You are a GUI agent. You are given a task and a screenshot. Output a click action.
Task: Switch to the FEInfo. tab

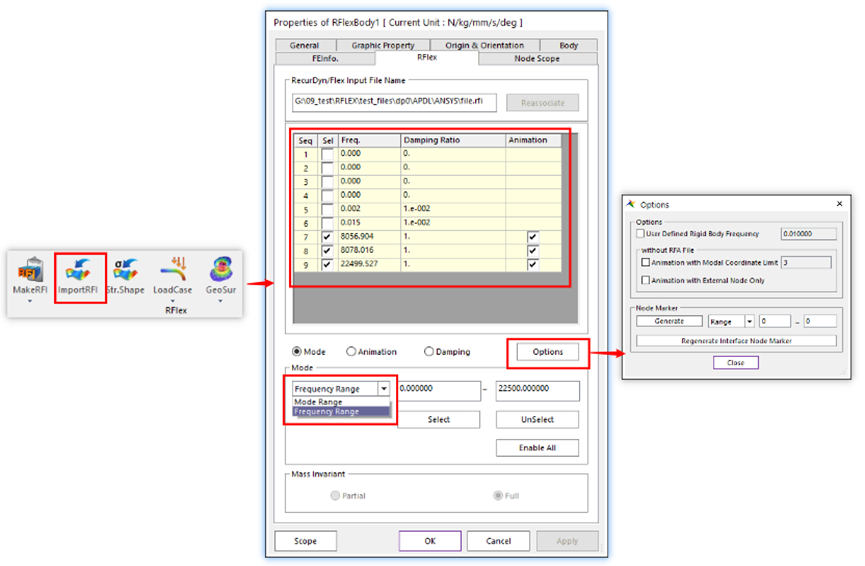tap(325, 58)
